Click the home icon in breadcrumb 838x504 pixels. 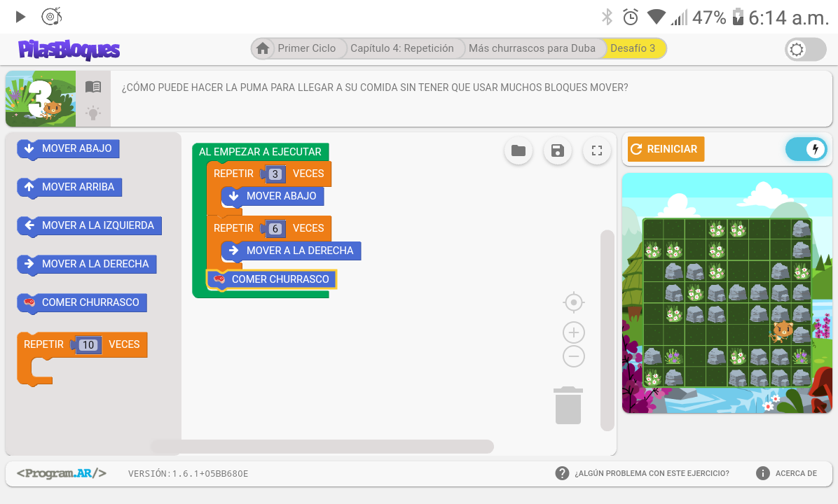coord(263,48)
